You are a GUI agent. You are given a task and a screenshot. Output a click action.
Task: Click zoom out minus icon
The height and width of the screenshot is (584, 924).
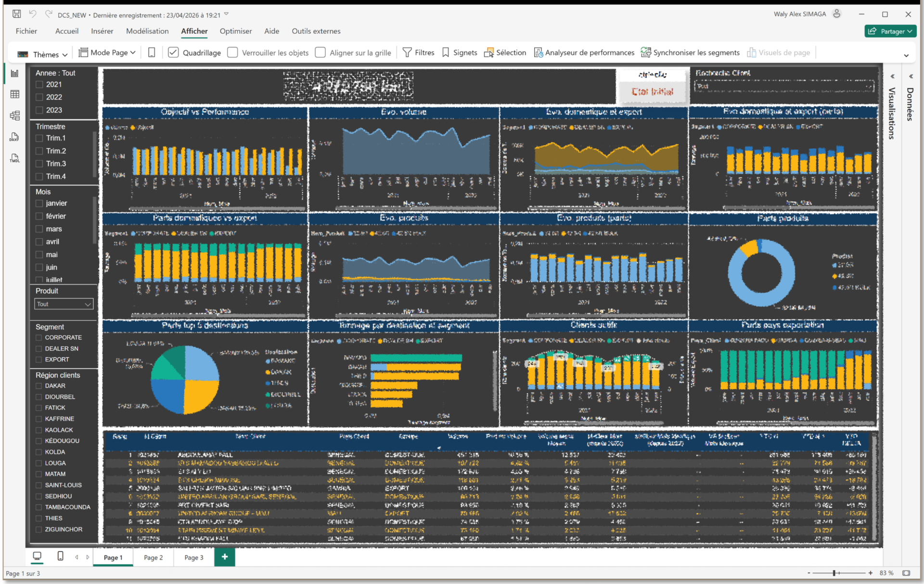(809, 573)
